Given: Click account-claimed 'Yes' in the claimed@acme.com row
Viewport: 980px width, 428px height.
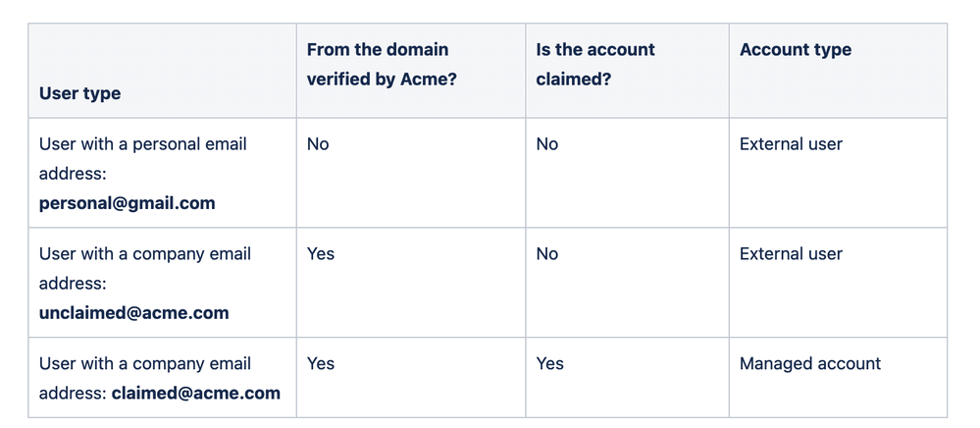Looking at the screenshot, I should [550, 364].
